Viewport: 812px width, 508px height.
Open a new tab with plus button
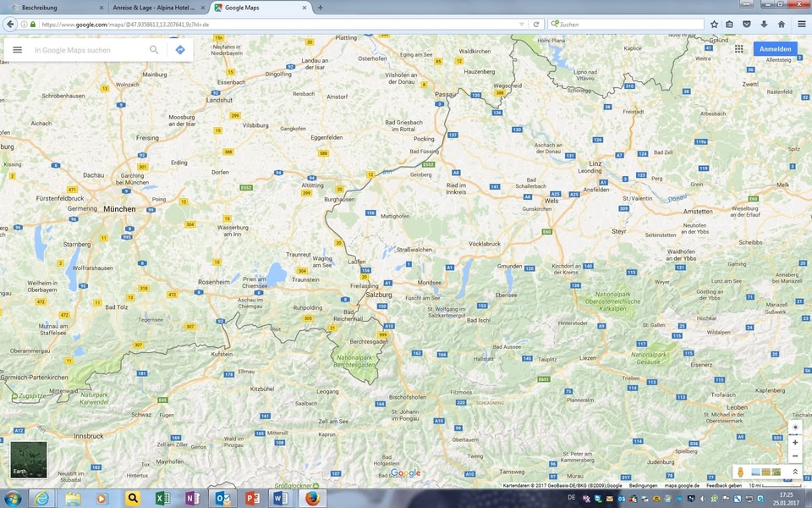pyautogui.click(x=320, y=8)
